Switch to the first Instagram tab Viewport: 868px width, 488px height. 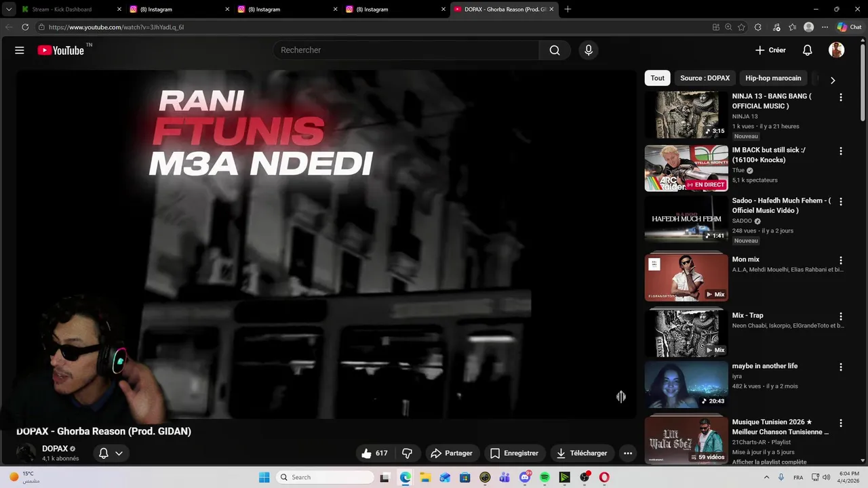coord(180,9)
